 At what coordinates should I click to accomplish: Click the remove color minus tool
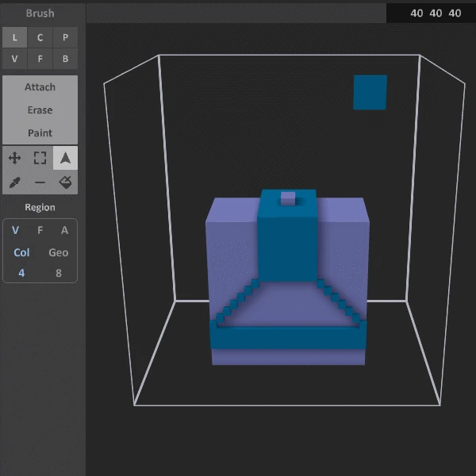coord(40,182)
